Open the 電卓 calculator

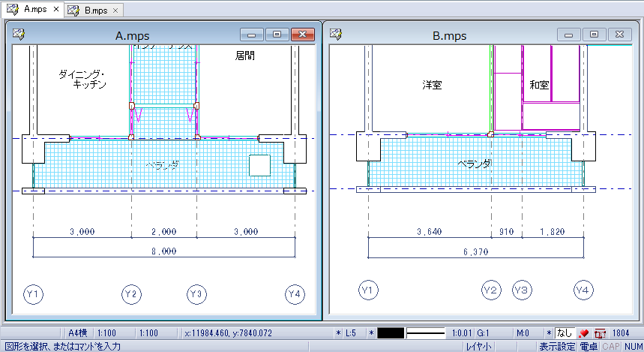click(589, 347)
